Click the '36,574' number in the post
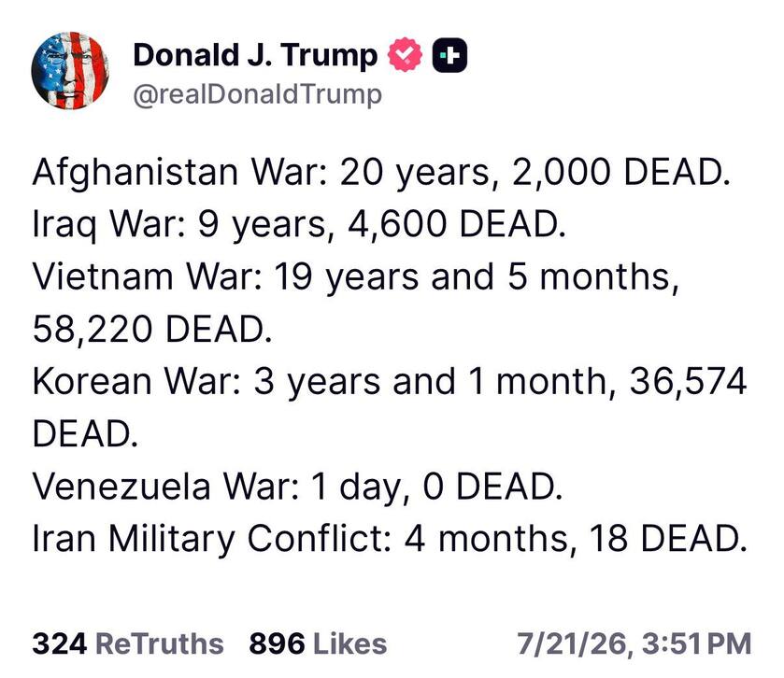784x678 pixels. point(688,382)
